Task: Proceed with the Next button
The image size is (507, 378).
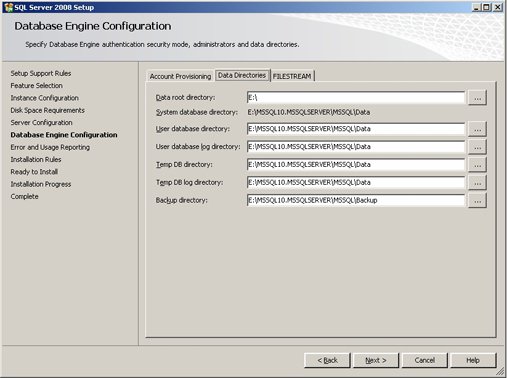Action: click(376, 360)
